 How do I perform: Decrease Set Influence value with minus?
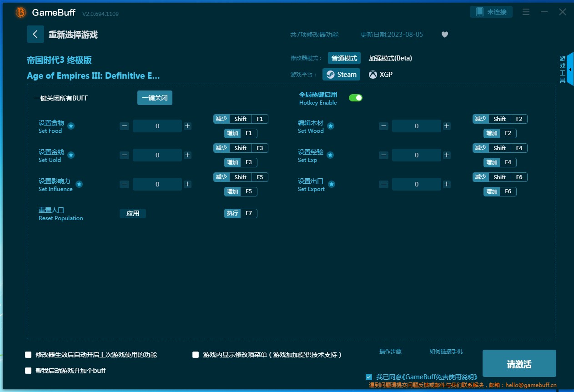(x=124, y=184)
